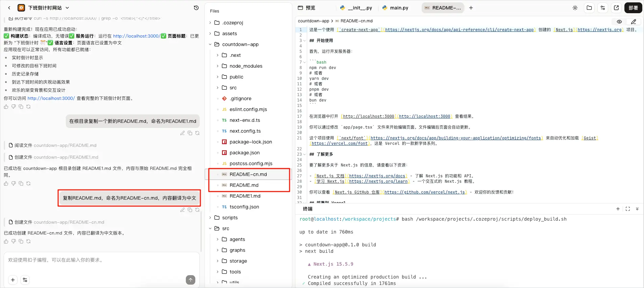Open .gitignore in the file tree
This screenshot has height=288, width=644.
(248, 98)
